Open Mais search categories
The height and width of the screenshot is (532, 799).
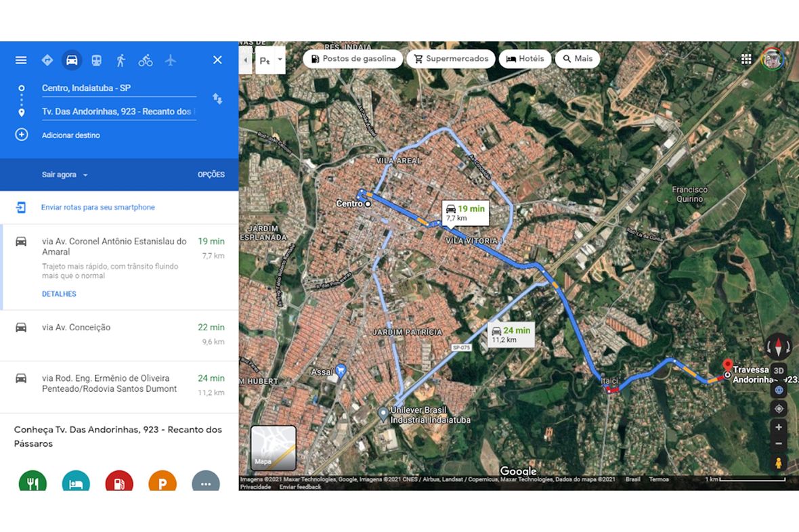coord(578,59)
